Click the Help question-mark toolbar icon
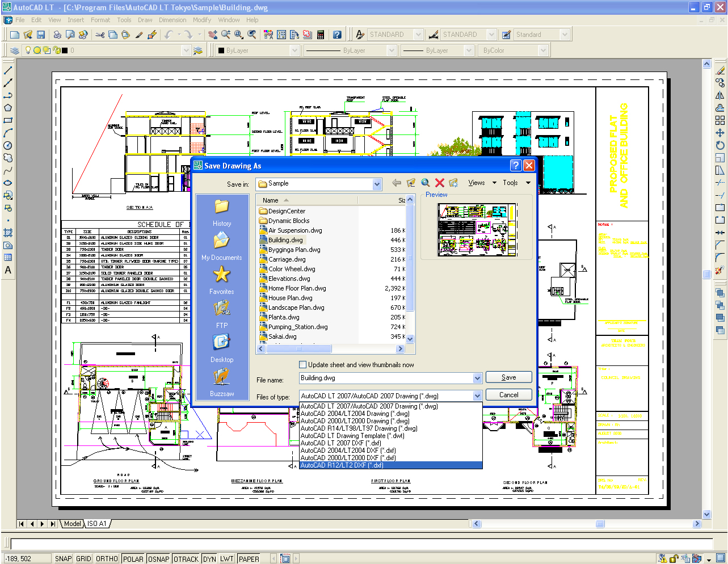The image size is (728, 564). click(x=337, y=35)
